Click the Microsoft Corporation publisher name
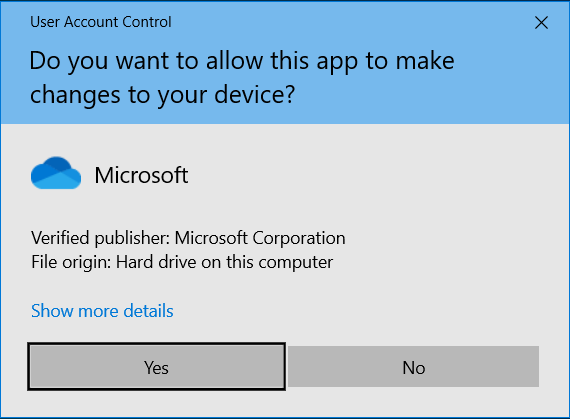 pos(260,238)
